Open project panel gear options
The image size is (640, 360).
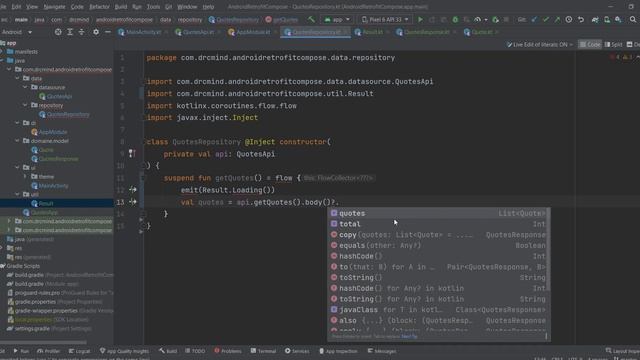[96, 32]
